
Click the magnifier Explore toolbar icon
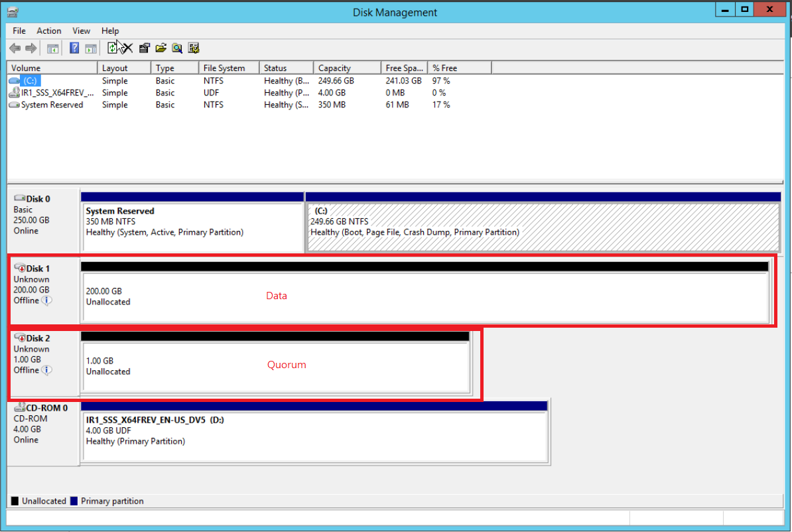click(x=177, y=48)
